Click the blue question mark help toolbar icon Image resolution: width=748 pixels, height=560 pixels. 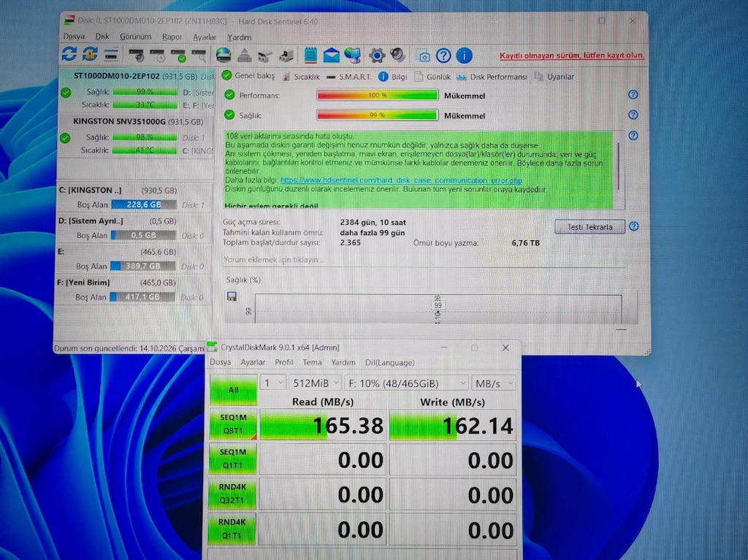click(x=443, y=55)
